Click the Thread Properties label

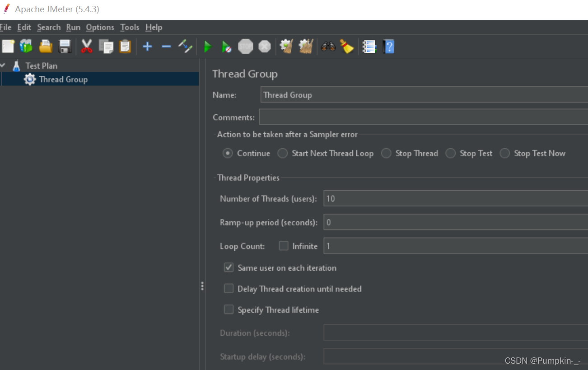click(248, 178)
